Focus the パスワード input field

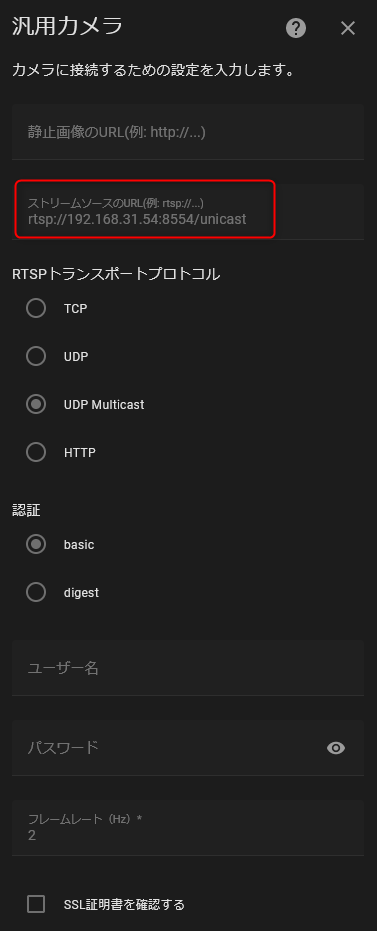[x=188, y=748]
